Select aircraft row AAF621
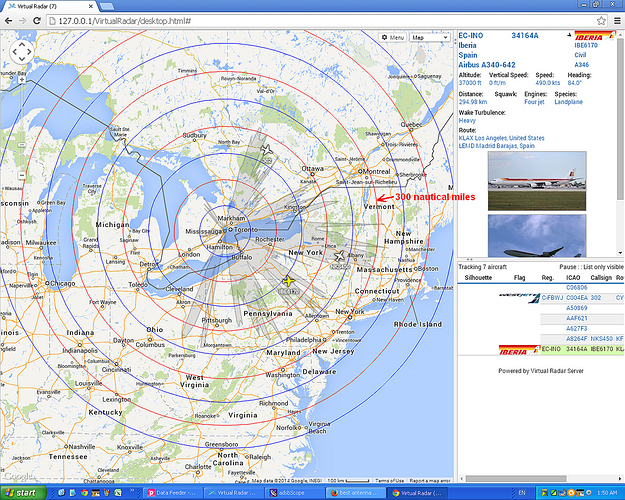Image resolution: width=625 pixels, height=500 pixels. point(540,319)
